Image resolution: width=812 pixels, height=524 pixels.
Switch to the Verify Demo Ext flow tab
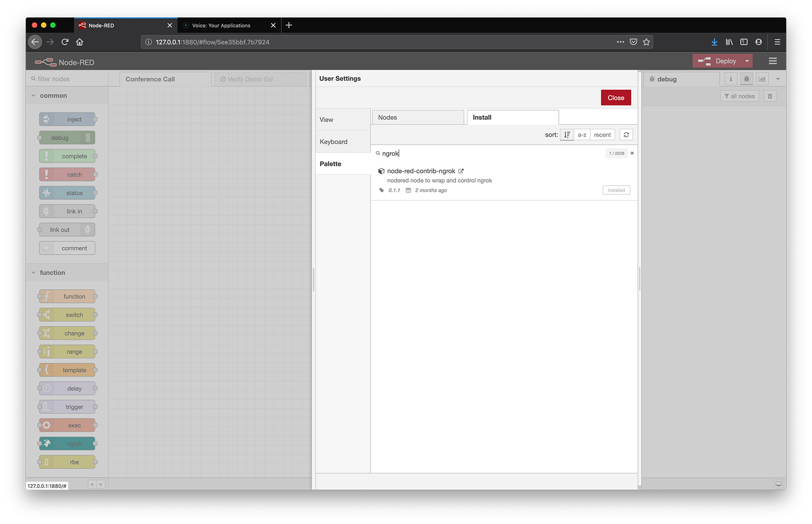coord(260,79)
